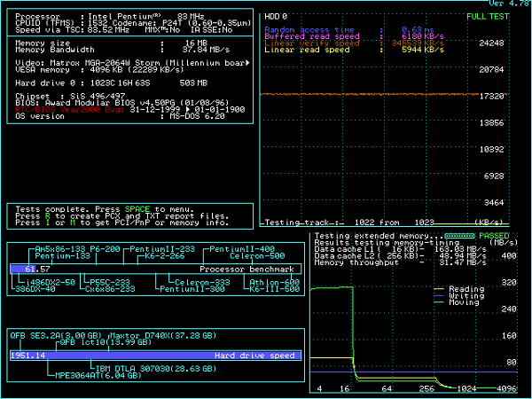Click the 'Athlon-600' reference label
This screenshot has width=532, height=399.
275,283
